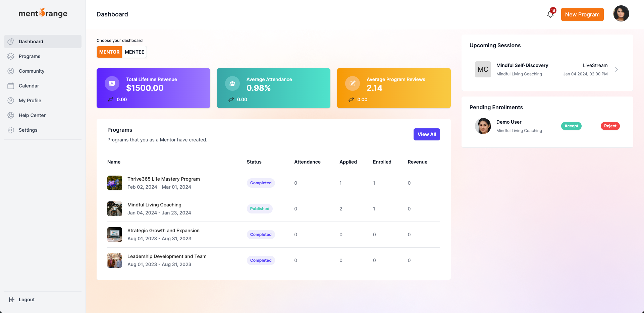Click the mentorange logo
The image size is (644, 313).
pyautogui.click(x=43, y=13)
